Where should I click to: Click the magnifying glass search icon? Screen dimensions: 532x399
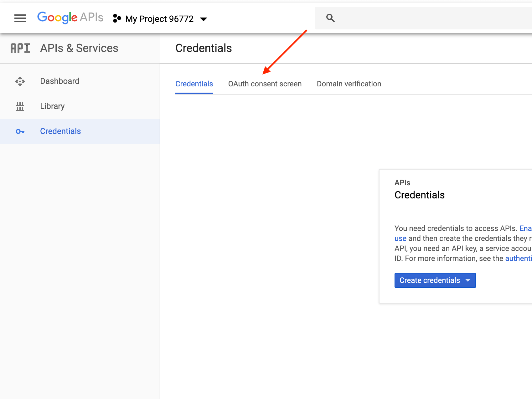pos(330,18)
